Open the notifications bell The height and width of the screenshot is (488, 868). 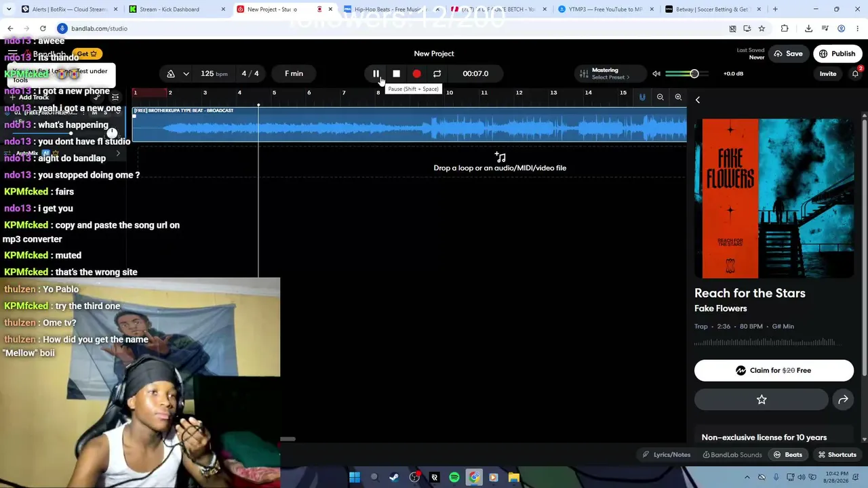(855, 73)
